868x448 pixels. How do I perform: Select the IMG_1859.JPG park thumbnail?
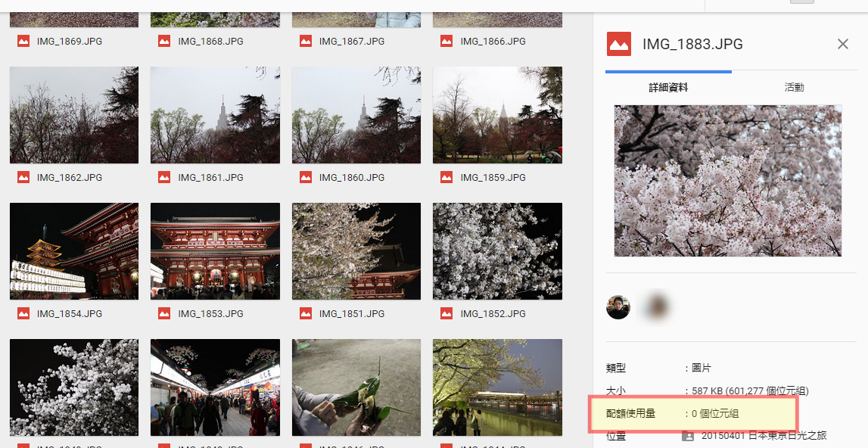click(x=497, y=115)
